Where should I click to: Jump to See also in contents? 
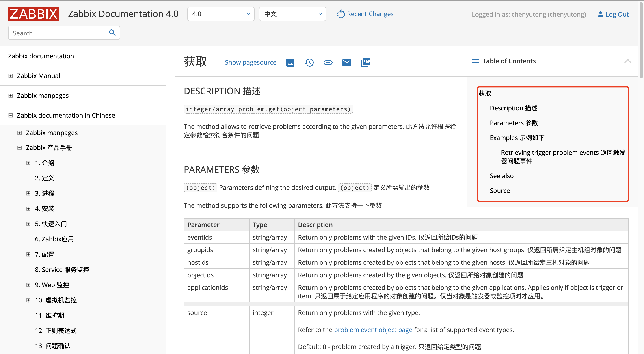[501, 176]
